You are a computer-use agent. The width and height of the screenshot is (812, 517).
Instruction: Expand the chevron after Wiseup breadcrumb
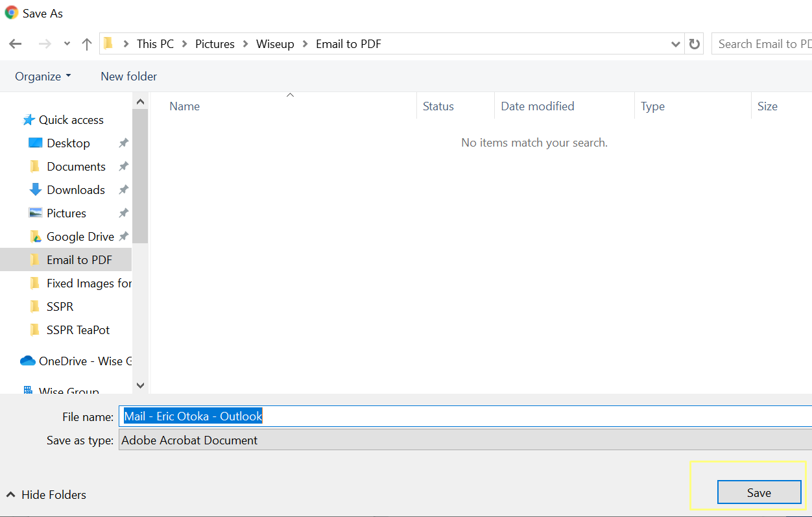pyautogui.click(x=305, y=44)
